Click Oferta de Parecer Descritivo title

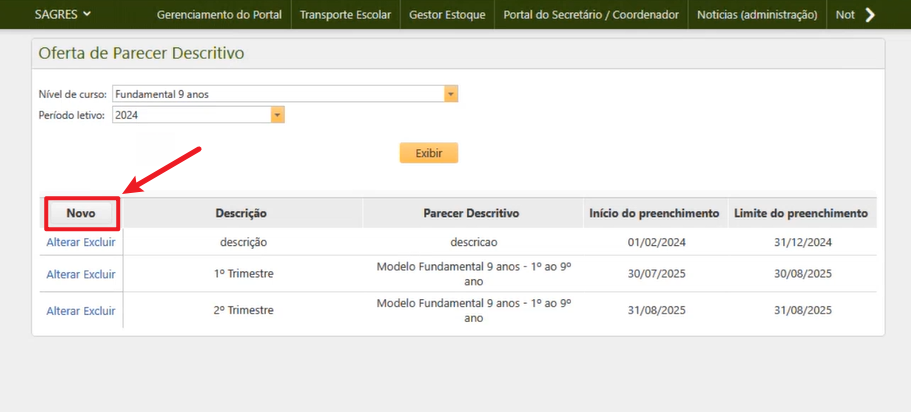click(x=141, y=53)
